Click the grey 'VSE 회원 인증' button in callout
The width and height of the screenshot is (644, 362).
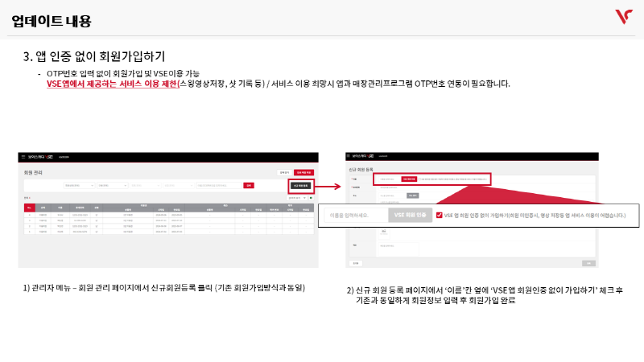coord(411,215)
